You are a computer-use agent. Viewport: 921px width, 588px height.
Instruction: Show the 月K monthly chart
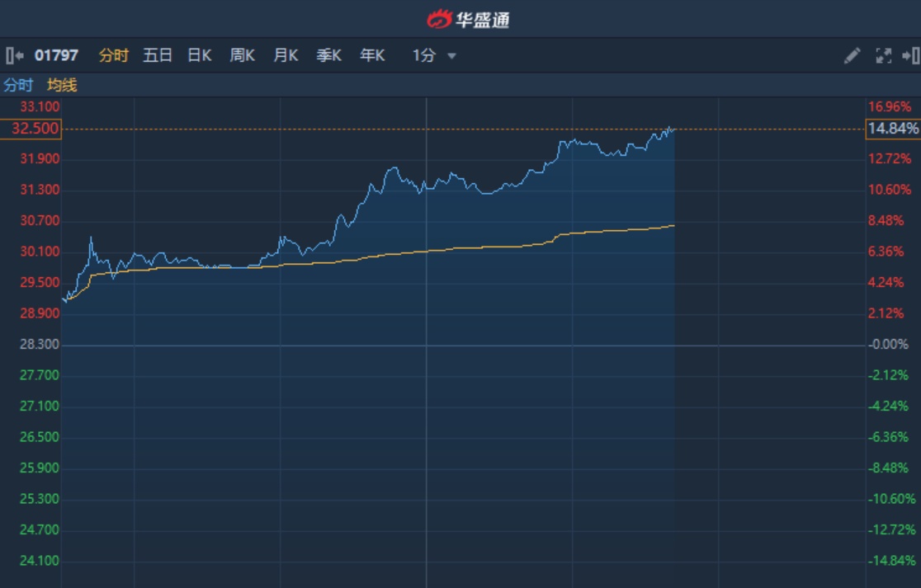coord(286,56)
